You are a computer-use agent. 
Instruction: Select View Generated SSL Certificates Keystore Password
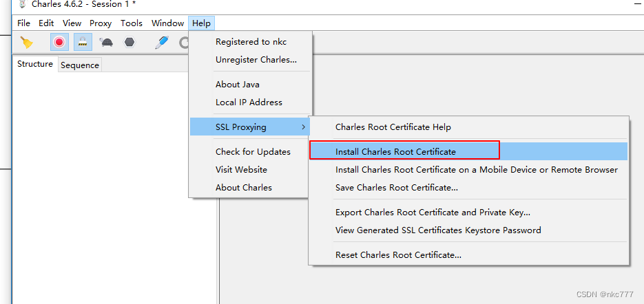468,230
